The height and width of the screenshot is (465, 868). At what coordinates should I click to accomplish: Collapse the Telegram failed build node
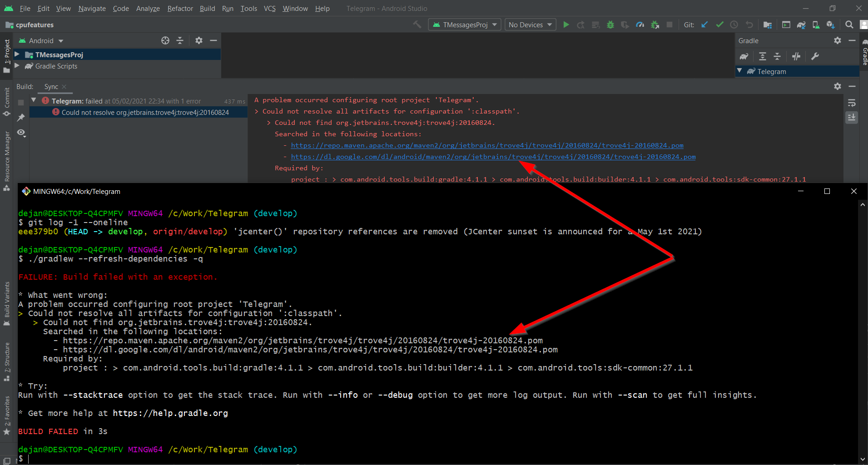coord(34,100)
